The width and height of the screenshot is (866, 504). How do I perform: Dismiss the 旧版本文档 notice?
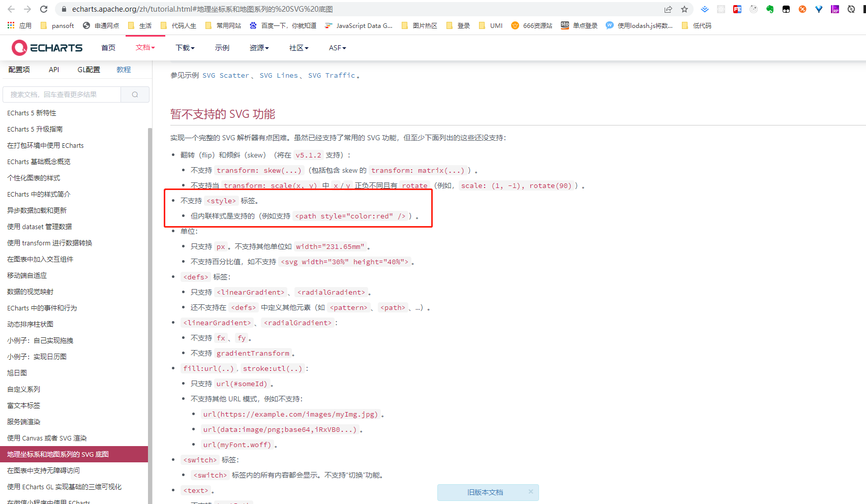[x=530, y=491]
